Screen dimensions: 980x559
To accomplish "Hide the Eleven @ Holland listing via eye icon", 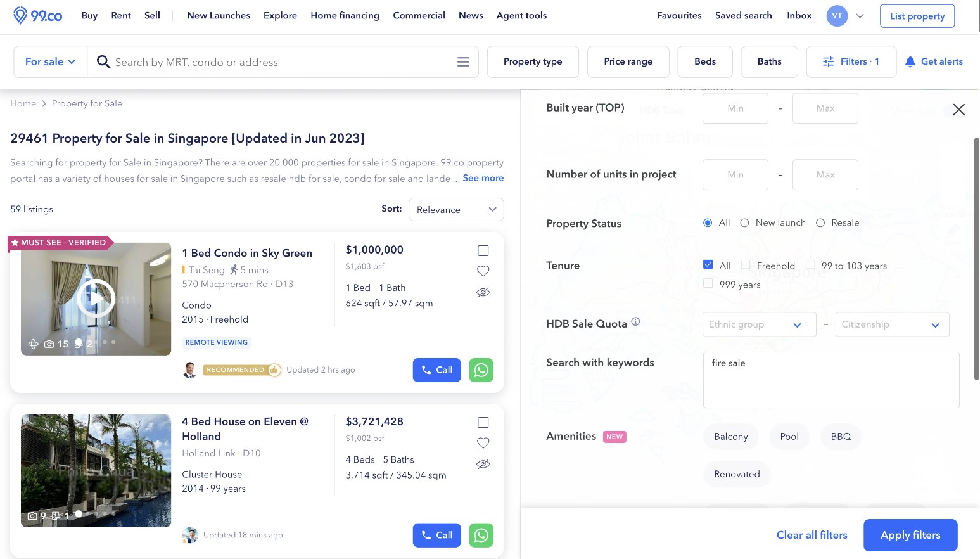I will [483, 464].
